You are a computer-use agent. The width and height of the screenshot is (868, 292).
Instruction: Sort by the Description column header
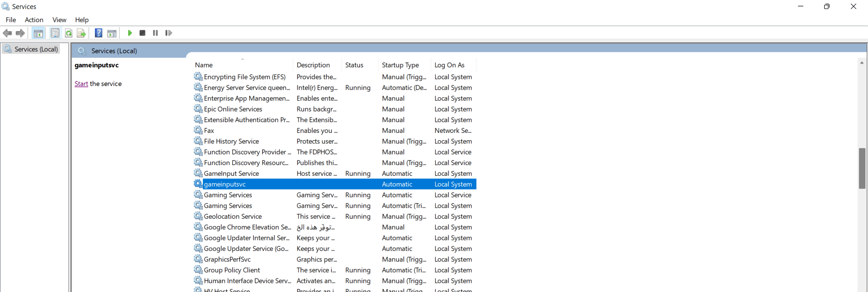pos(317,65)
